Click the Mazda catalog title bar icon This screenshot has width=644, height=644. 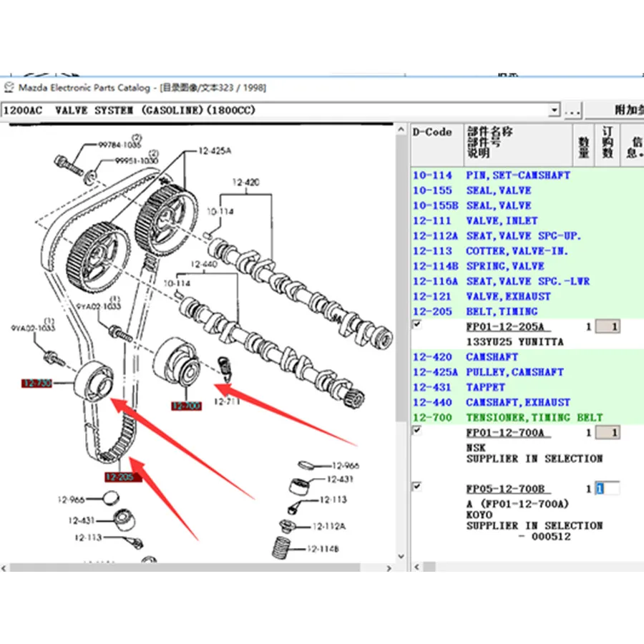pos(9,87)
